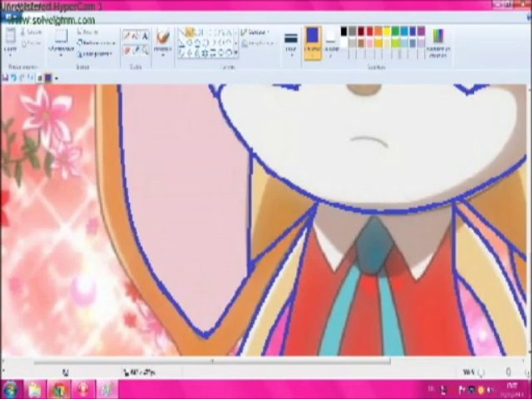
Task: Click the zoom in button in status bar
Action: 527,373
